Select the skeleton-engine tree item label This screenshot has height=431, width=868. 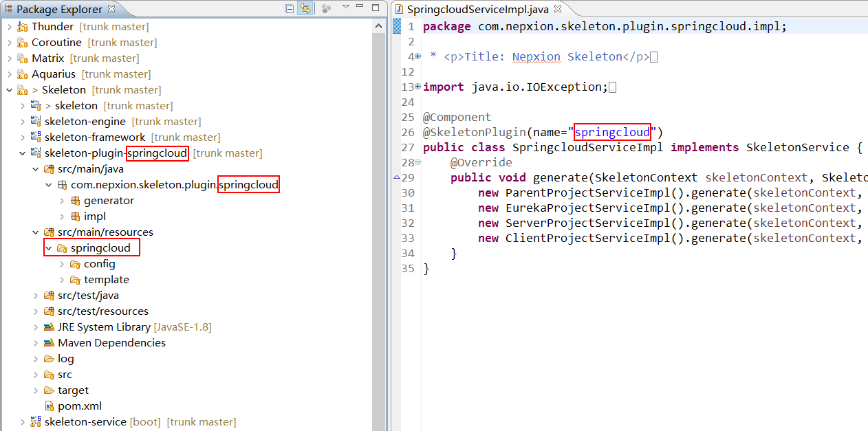point(85,122)
